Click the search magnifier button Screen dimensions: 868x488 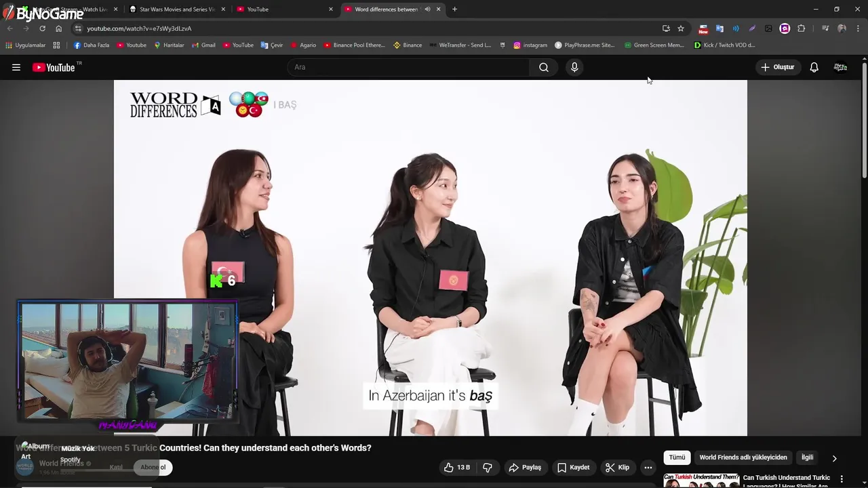[544, 67]
